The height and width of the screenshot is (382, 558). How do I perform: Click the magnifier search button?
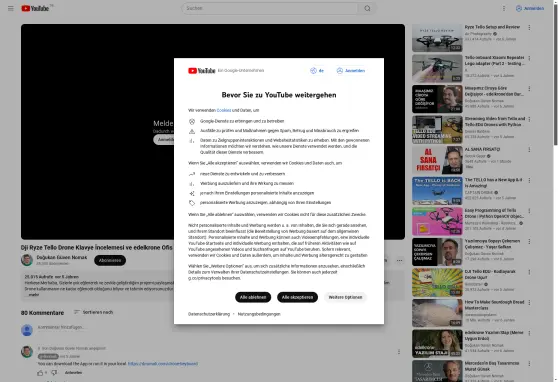(367, 8)
